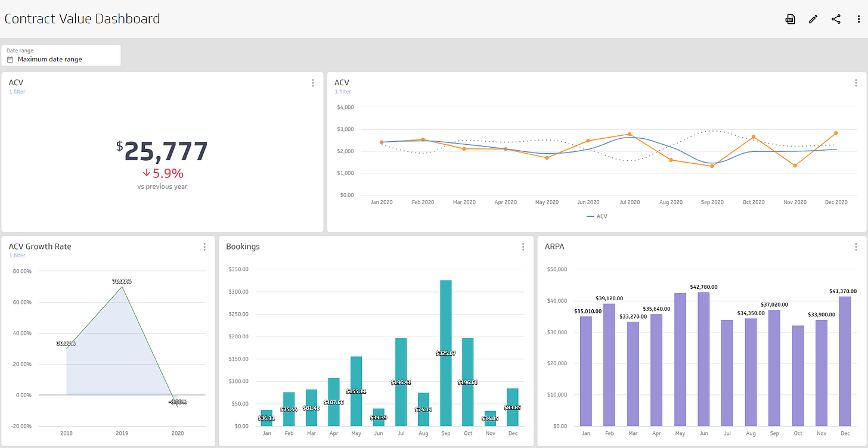Select the May Bookings bar
868x448 pixels.
point(356,391)
